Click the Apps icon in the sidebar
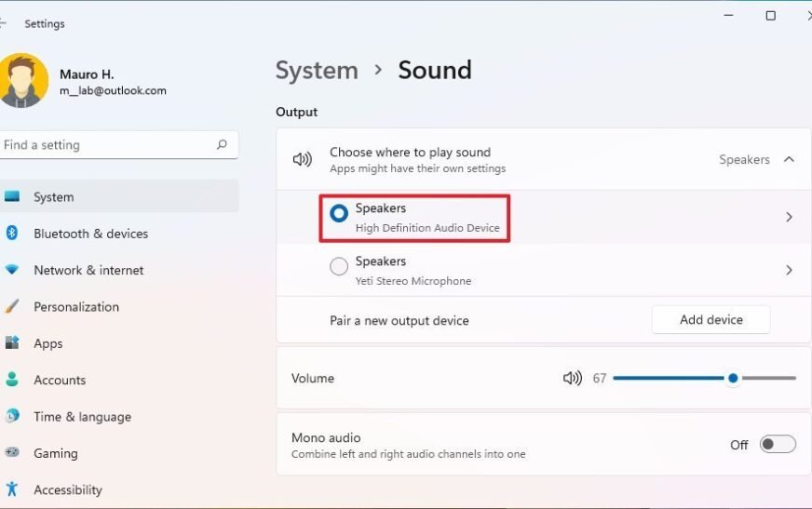The image size is (812, 509). point(12,342)
